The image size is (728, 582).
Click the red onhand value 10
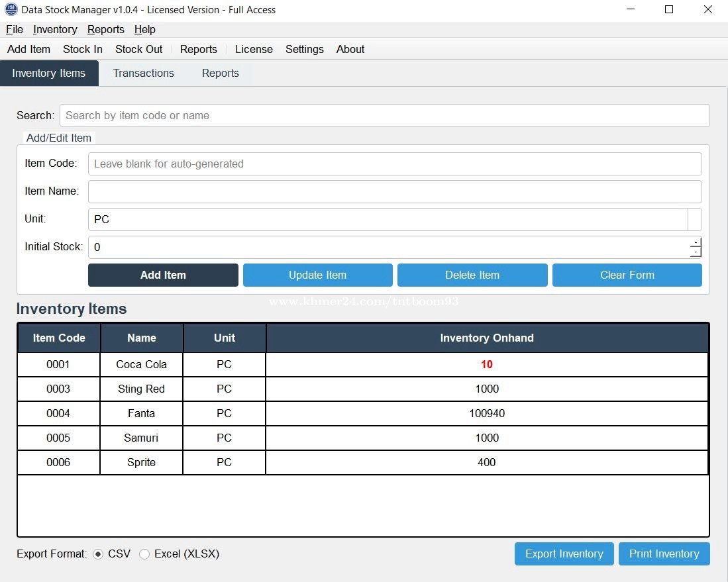pyautogui.click(x=487, y=364)
